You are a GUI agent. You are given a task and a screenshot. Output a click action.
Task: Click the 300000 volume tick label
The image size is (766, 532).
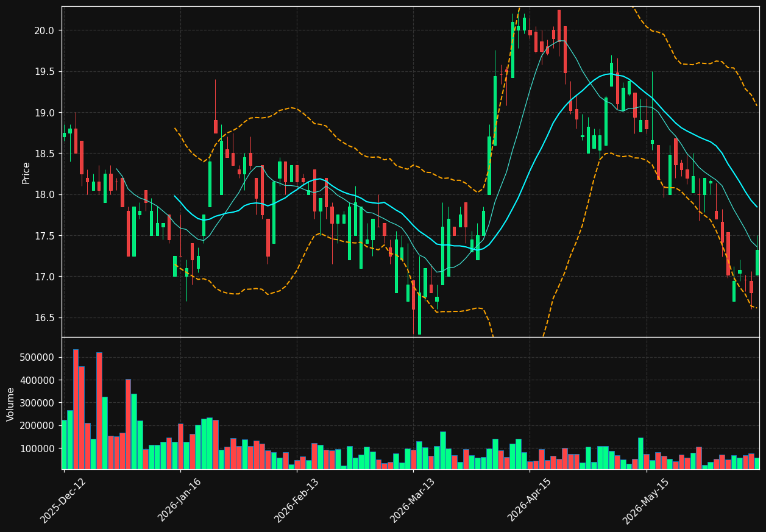pyautogui.click(x=37, y=403)
